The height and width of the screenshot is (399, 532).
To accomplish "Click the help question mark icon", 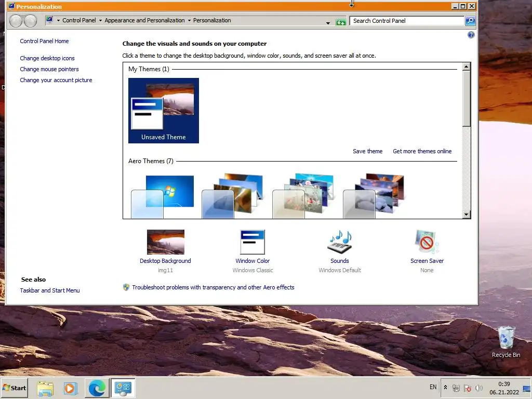I will 471,35.
